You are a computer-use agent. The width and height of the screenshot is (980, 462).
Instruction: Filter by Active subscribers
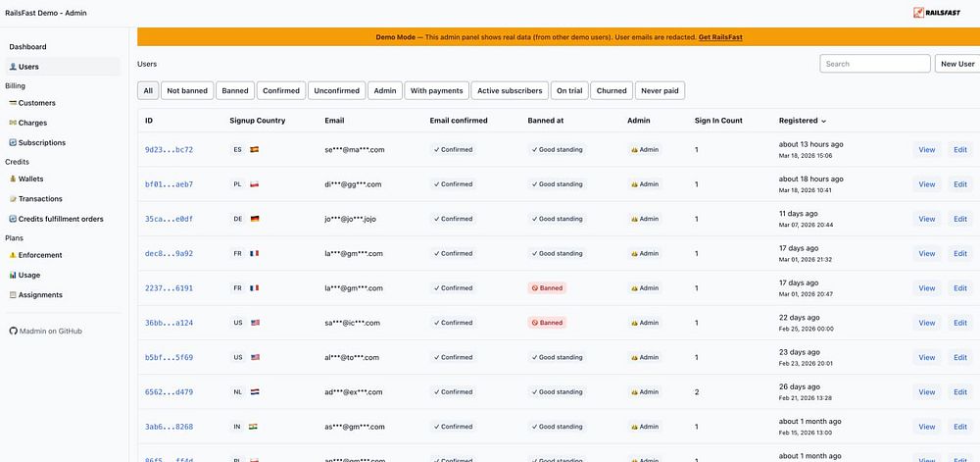(510, 90)
